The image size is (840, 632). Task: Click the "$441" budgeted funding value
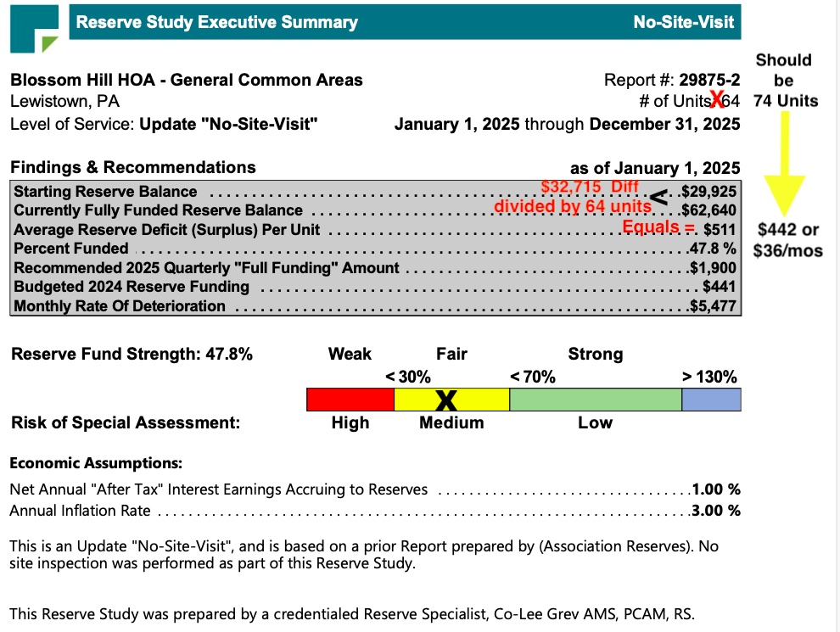coord(720,287)
